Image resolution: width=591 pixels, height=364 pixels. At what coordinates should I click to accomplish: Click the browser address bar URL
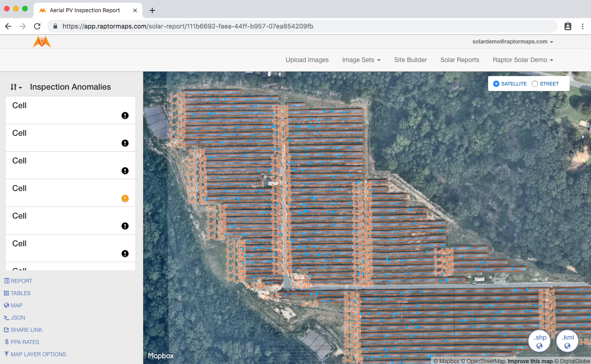[x=188, y=26]
